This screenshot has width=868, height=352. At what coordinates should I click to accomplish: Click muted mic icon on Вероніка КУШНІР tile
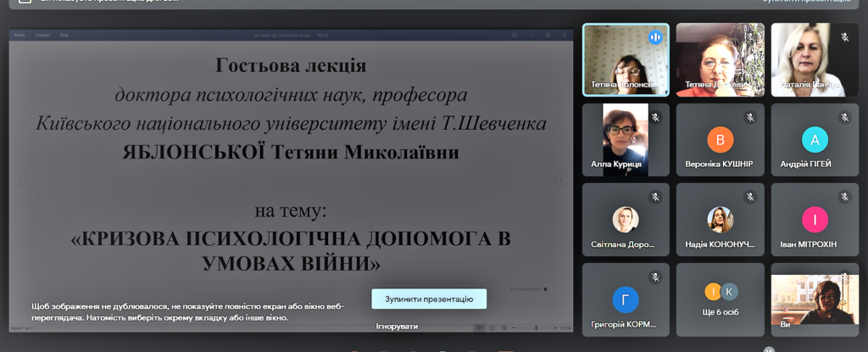(x=750, y=117)
